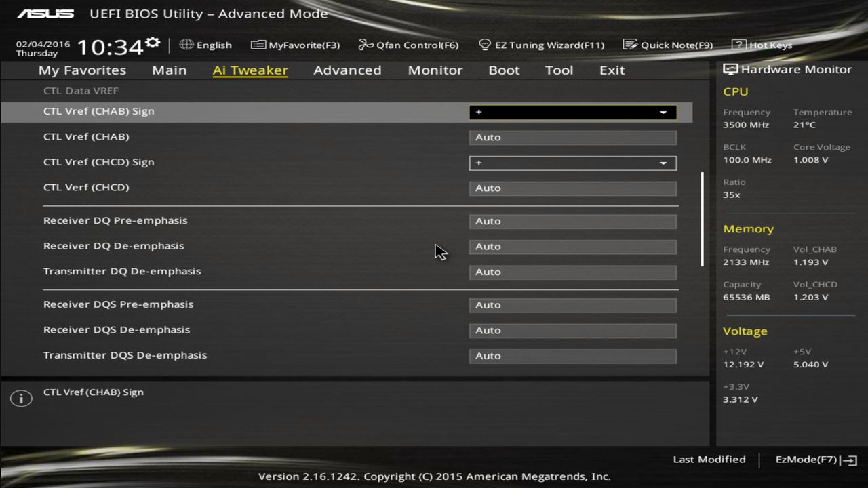This screenshot has height=488, width=868.
Task: Click Transmitter DQ De-emphasis value field
Action: (x=572, y=272)
